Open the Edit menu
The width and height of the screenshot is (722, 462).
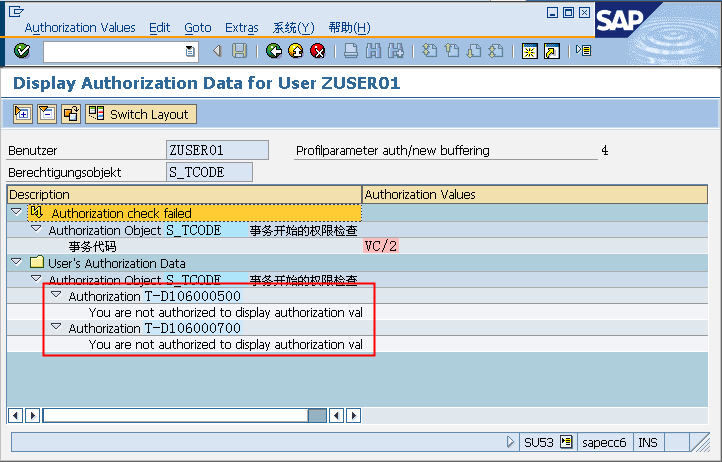pyautogui.click(x=159, y=28)
